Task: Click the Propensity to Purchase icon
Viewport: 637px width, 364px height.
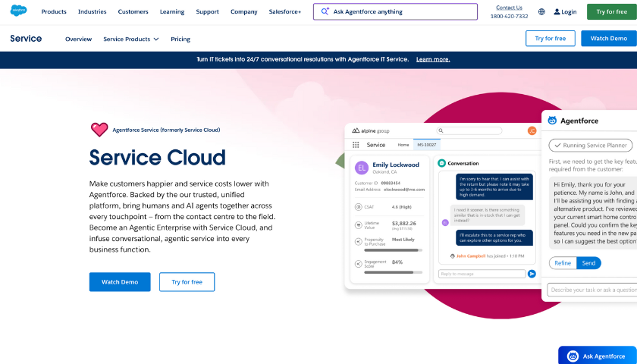Action: pyautogui.click(x=358, y=242)
